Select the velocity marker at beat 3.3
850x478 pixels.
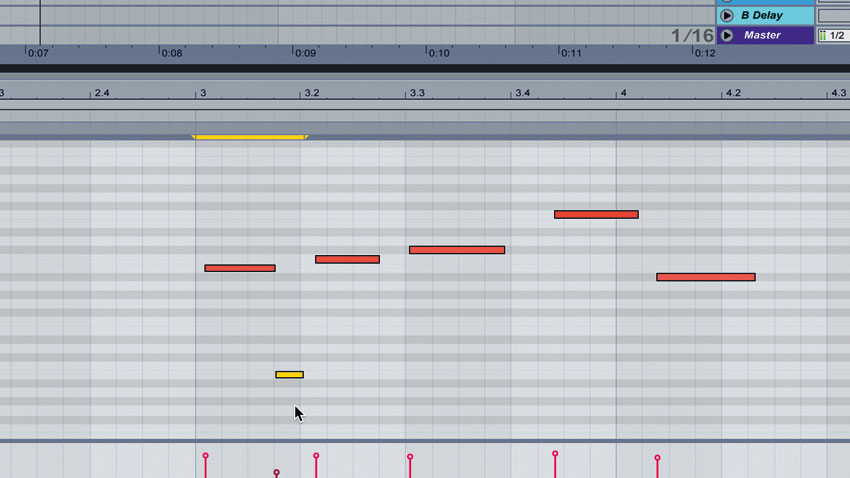410,457
